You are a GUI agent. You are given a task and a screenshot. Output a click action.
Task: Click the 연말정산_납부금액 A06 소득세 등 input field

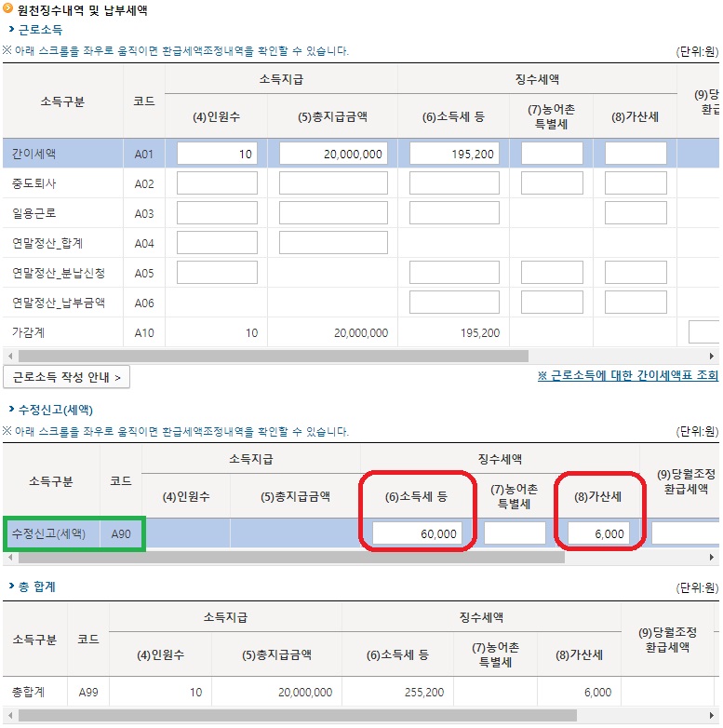[454, 303]
